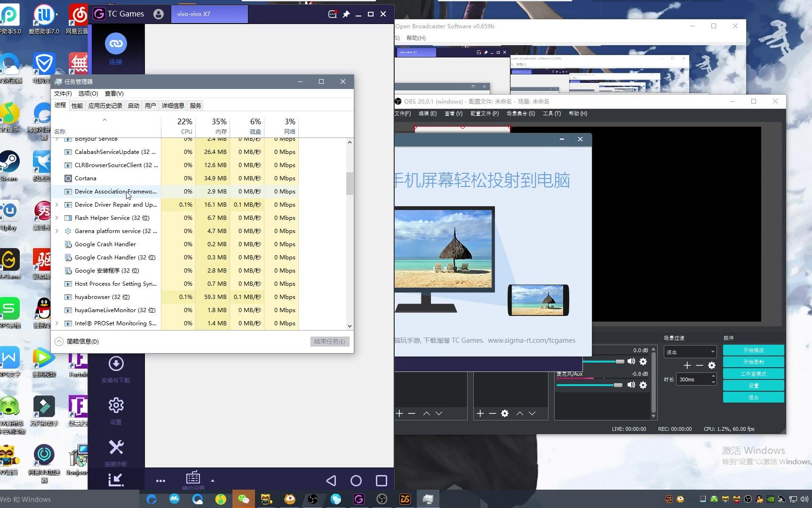Open transition properties gear under 淡出
This screenshot has height=508, width=812.
point(712,366)
